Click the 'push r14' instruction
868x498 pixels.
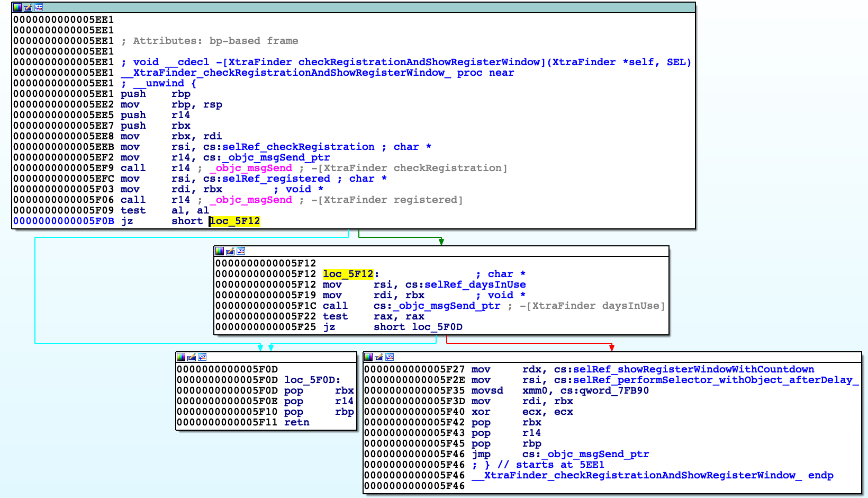[155, 115]
